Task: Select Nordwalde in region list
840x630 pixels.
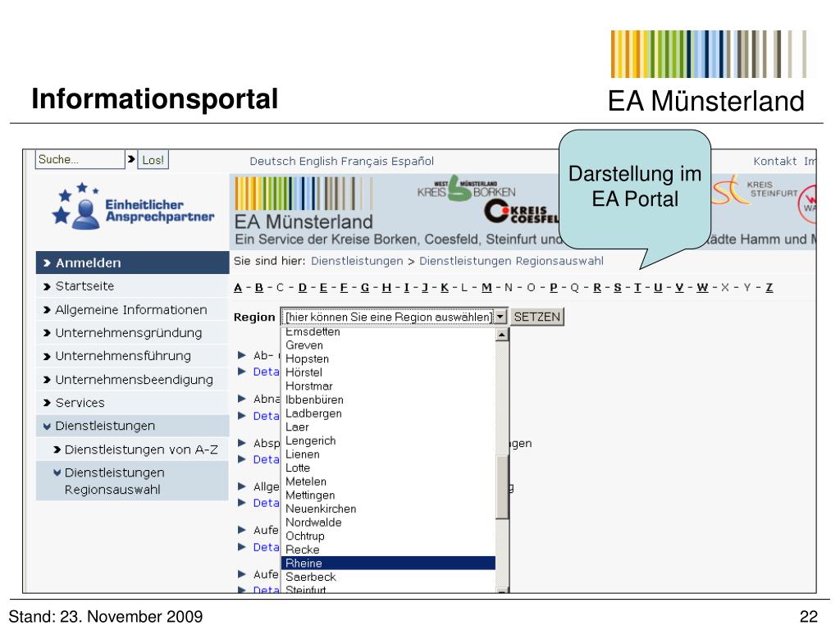Action: tap(388, 523)
